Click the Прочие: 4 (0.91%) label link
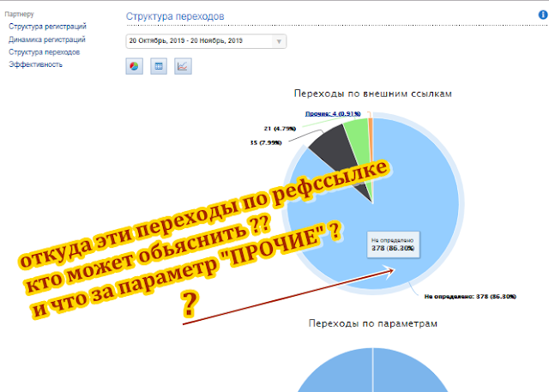This screenshot has width=549, height=392. pyautogui.click(x=333, y=113)
